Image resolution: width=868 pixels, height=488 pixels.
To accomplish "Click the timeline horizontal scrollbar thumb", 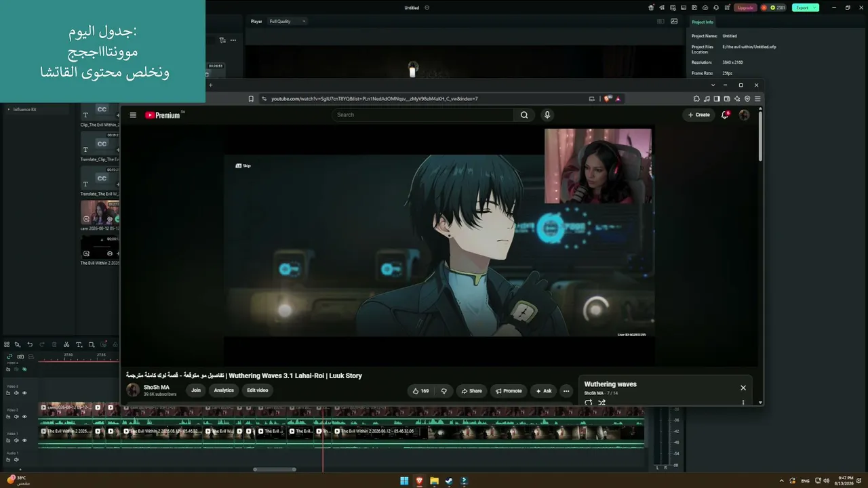I will click(275, 469).
